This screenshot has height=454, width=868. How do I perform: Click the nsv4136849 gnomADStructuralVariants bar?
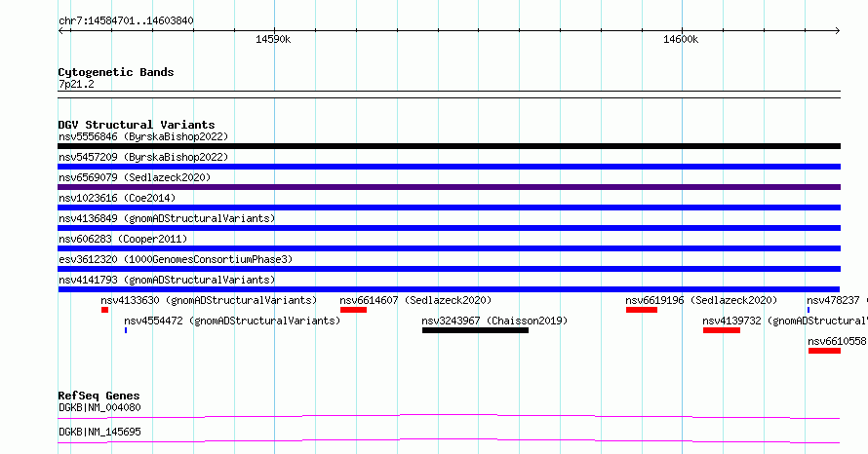pos(449,228)
